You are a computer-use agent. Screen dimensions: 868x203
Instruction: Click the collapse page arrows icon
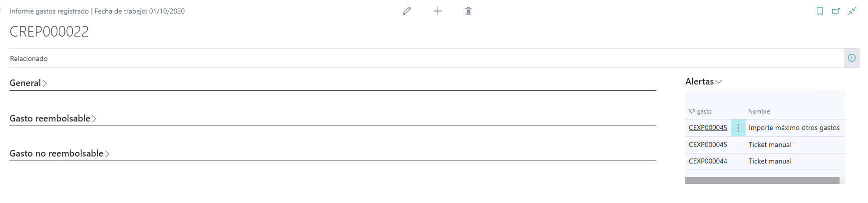[x=852, y=11]
